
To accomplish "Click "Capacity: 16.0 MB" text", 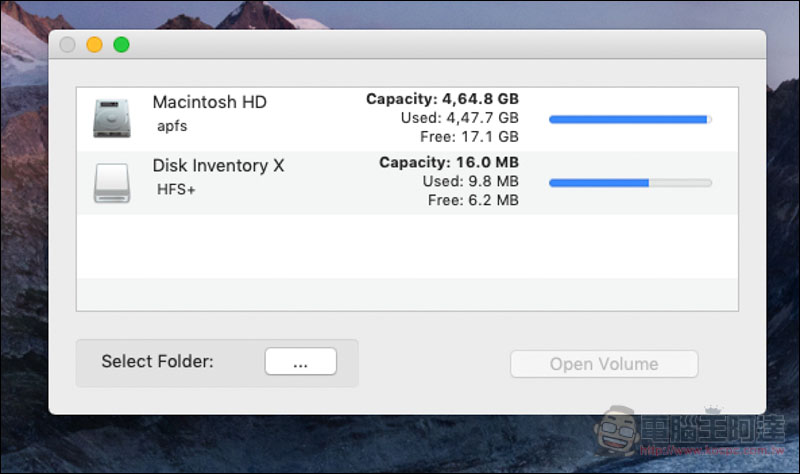I will (x=448, y=162).
